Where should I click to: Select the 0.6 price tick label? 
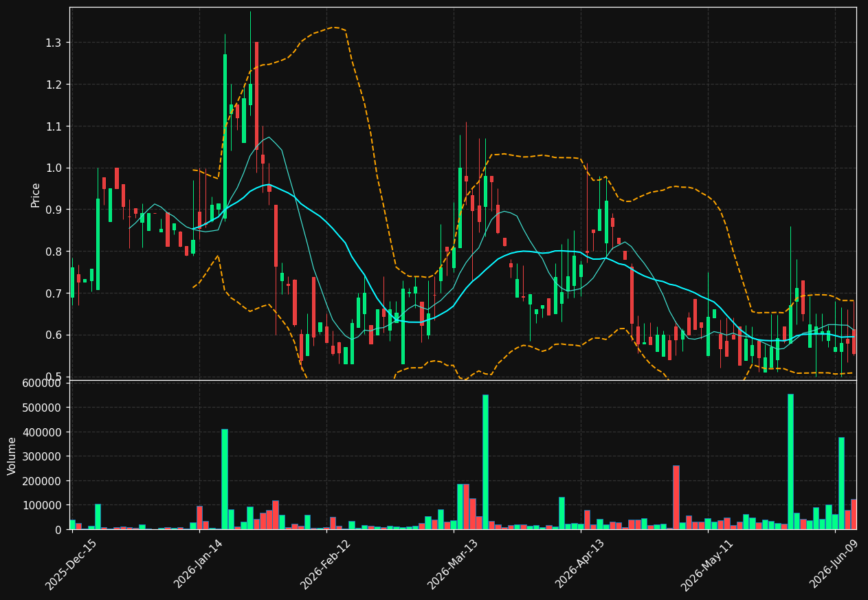pos(54,335)
